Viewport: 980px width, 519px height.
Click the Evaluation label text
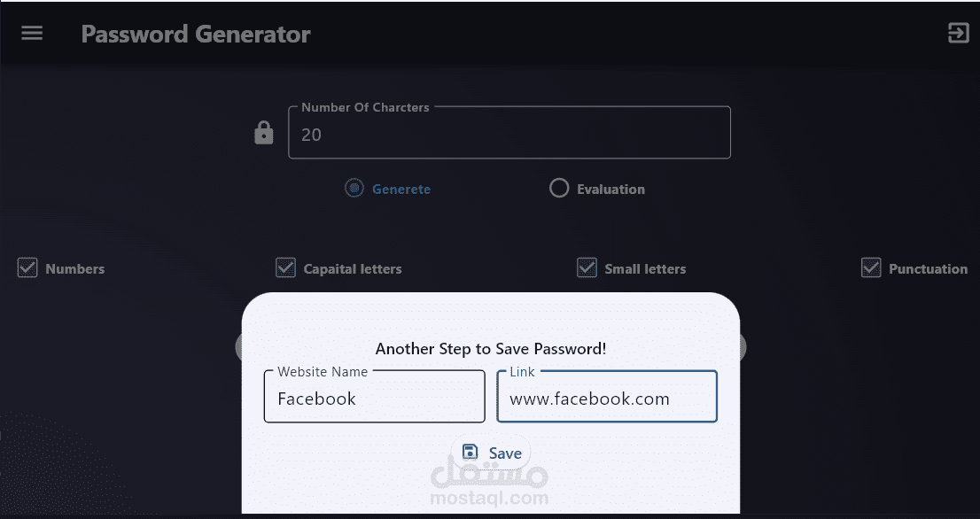point(611,190)
